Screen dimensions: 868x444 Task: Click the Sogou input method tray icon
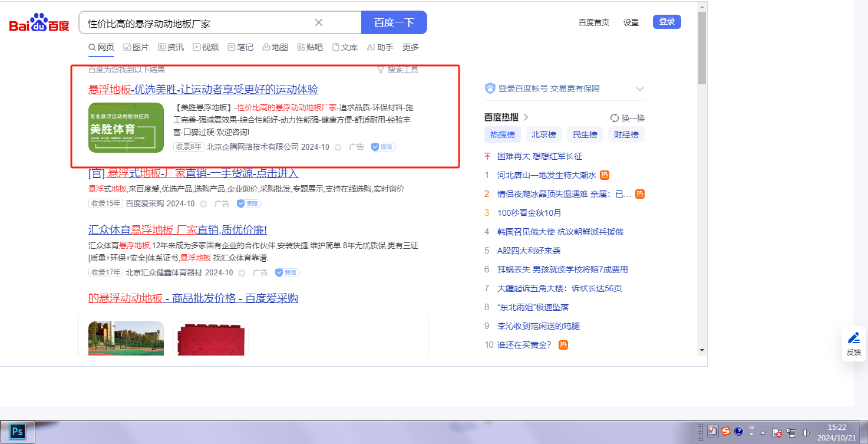(726, 431)
